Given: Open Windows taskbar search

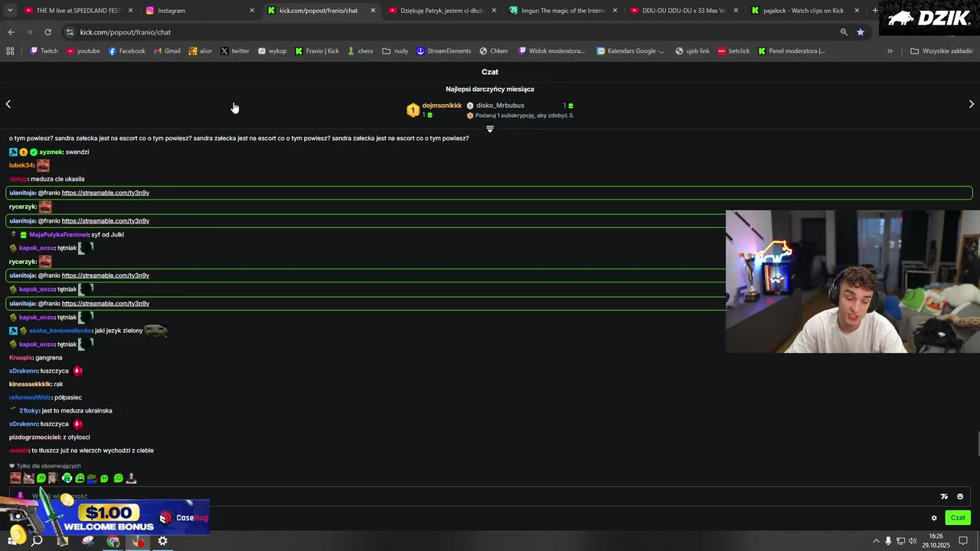Looking at the screenshot, I should (37, 541).
